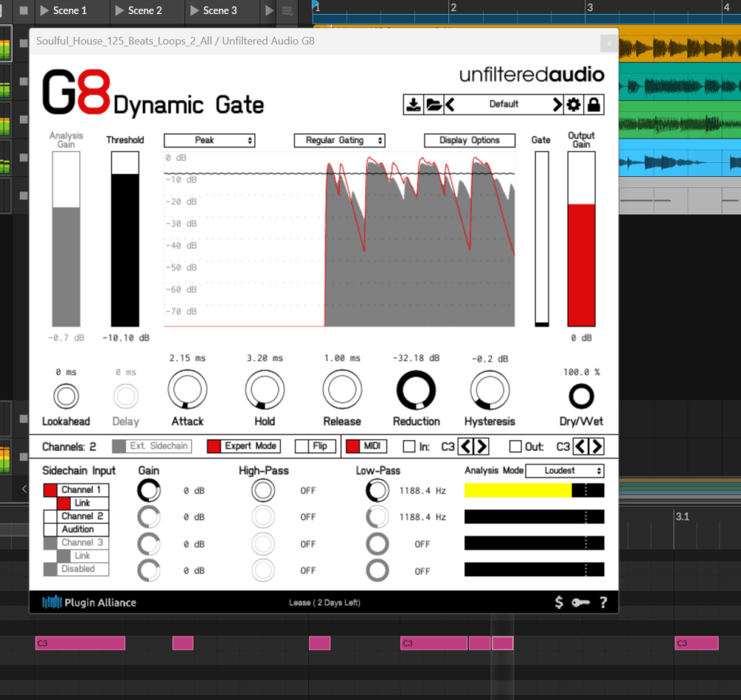Enable the MIDI In checkbox
Viewport: 741px width, 700px height.
coord(409,447)
